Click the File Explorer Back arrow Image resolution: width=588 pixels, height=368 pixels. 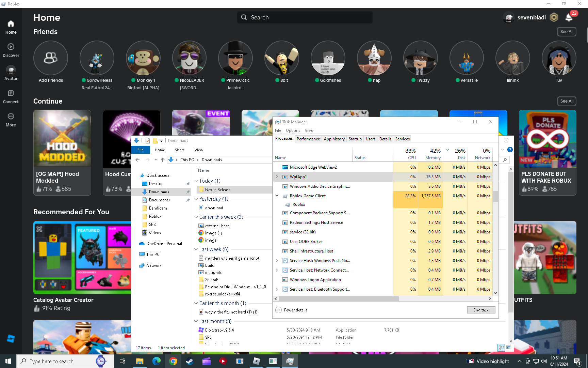137,160
